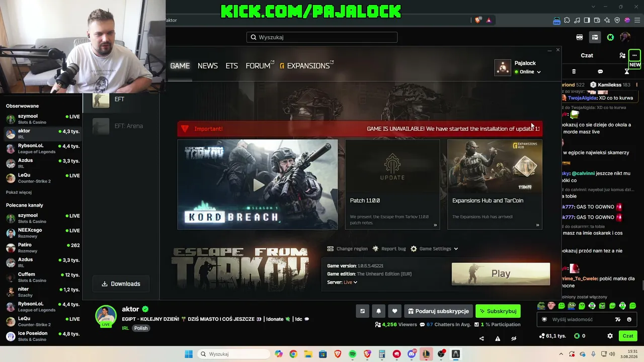The width and height of the screenshot is (644, 362).
Task: Click the Podaruj subskrypcje gift button
Action: [438, 311]
